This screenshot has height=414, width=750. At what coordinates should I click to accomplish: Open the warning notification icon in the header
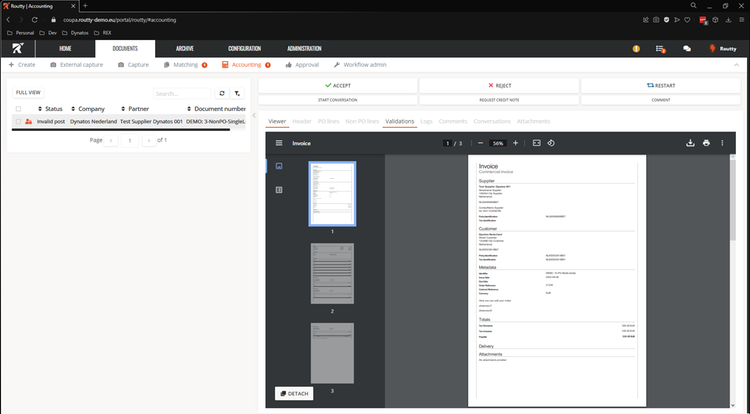tap(636, 48)
